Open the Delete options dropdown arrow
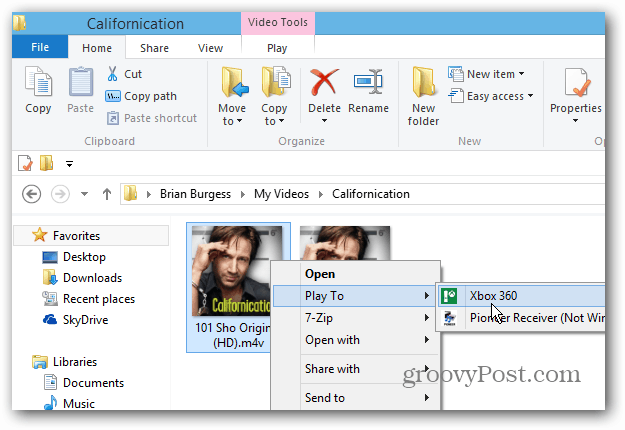Image resolution: width=625 pixels, height=430 pixels. [324, 121]
